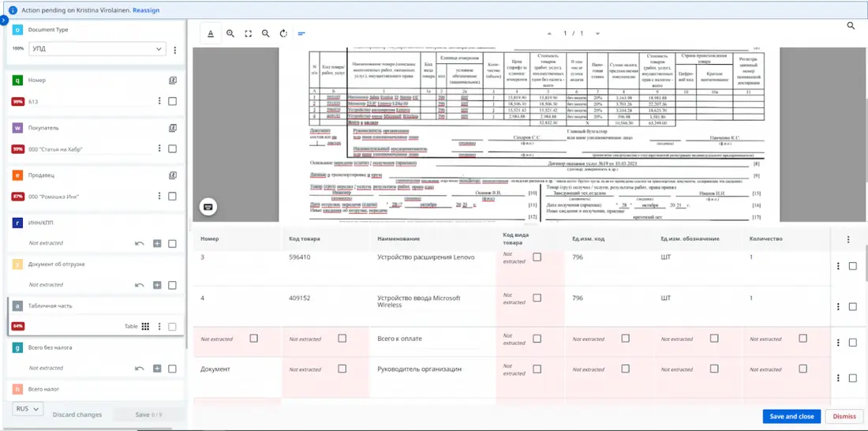868x431 pixels.
Task: Click the 596410 product code cell
Action: (x=301, y=257)
